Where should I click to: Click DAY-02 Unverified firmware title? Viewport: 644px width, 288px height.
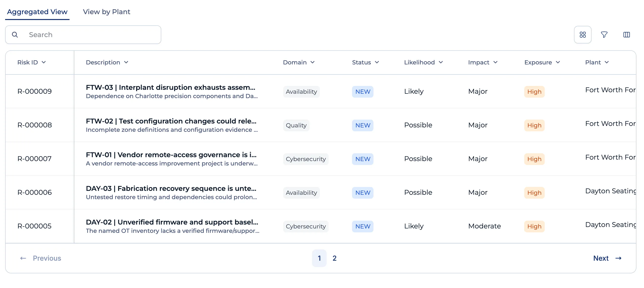click(172, 222)
